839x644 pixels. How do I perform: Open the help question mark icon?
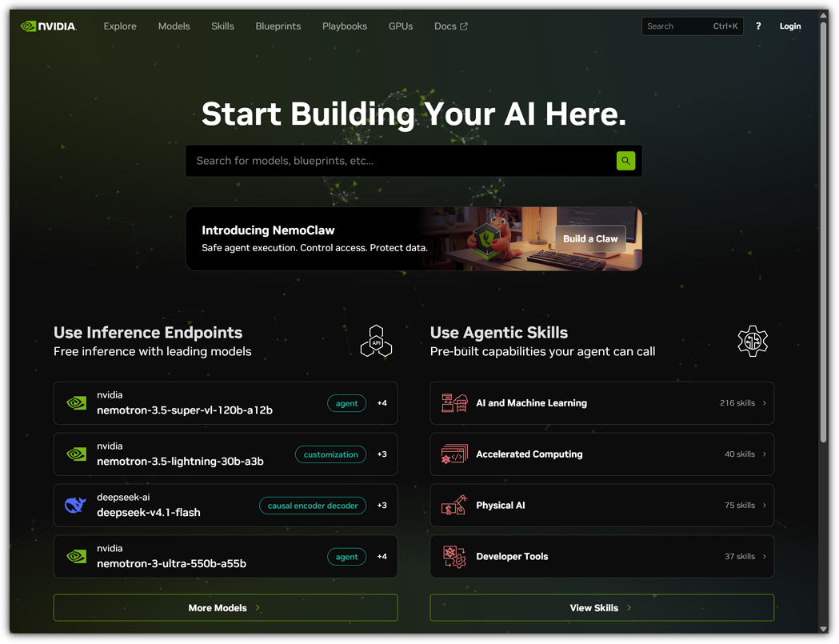[x=758, y=26]
